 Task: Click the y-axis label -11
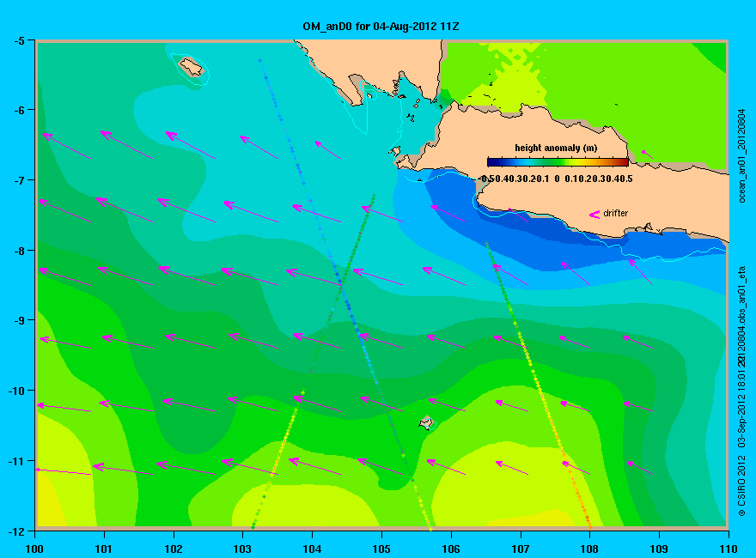click(x=16, y=461)
